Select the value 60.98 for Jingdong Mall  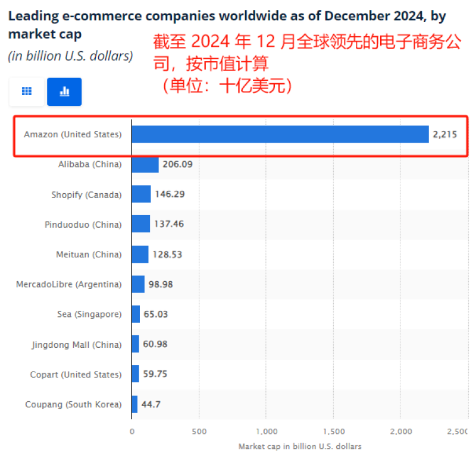pyautogui.click(x=155, y=344)
